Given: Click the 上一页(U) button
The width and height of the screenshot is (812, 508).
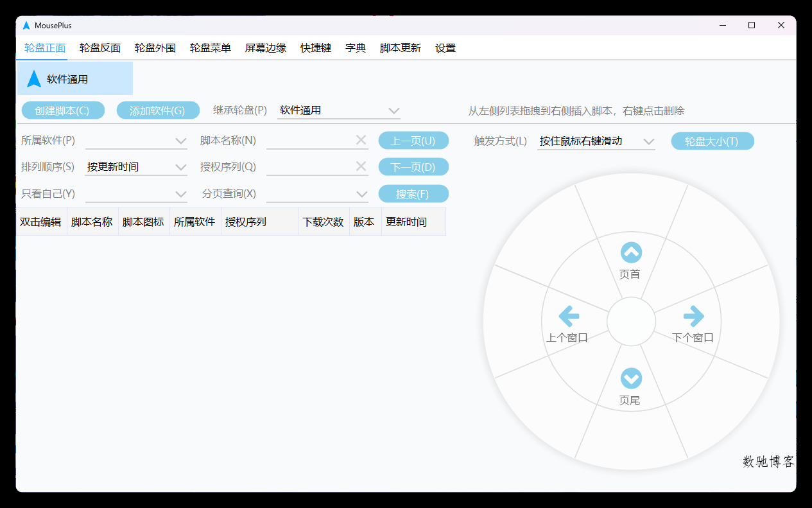Looking at the screenshot, I should click(x=413, y=141).
